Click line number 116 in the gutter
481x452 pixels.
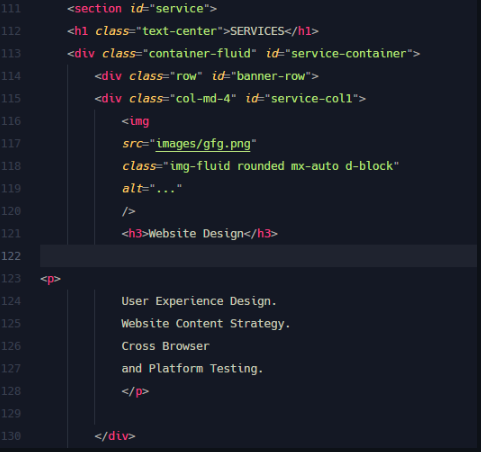[11, 121]
